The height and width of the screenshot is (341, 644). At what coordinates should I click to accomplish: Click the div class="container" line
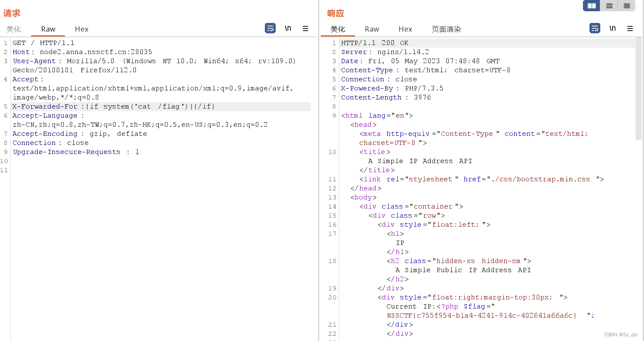click(411, 206)
